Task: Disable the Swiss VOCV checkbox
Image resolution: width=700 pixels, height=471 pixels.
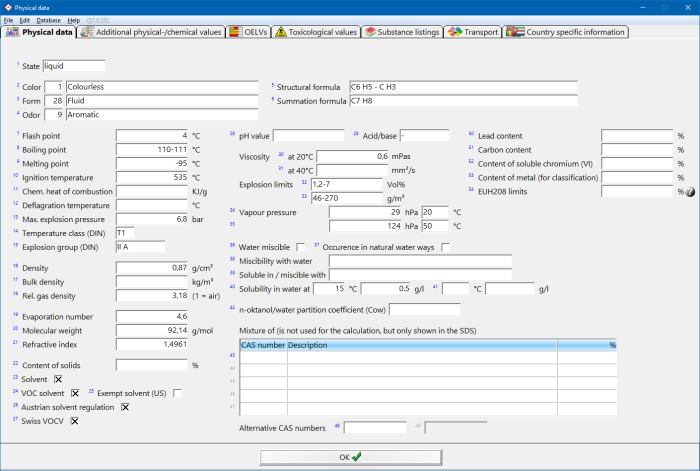Action: pos(74,421)
